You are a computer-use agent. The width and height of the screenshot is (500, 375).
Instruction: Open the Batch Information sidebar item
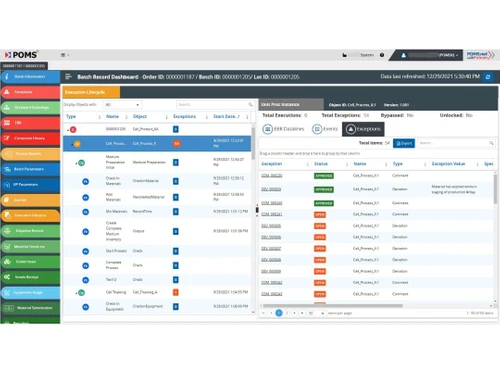point(30,77)
